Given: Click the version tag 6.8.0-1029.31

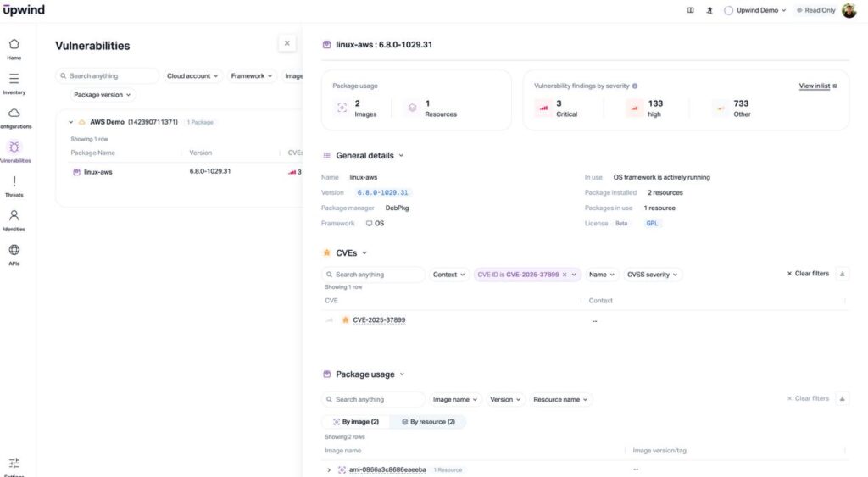Looking at the screenshot, I should [x=382, y=192].
